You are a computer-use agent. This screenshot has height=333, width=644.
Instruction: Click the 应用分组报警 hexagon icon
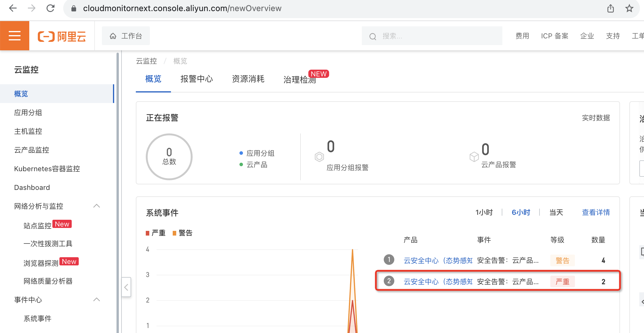(x=319, y=157)
